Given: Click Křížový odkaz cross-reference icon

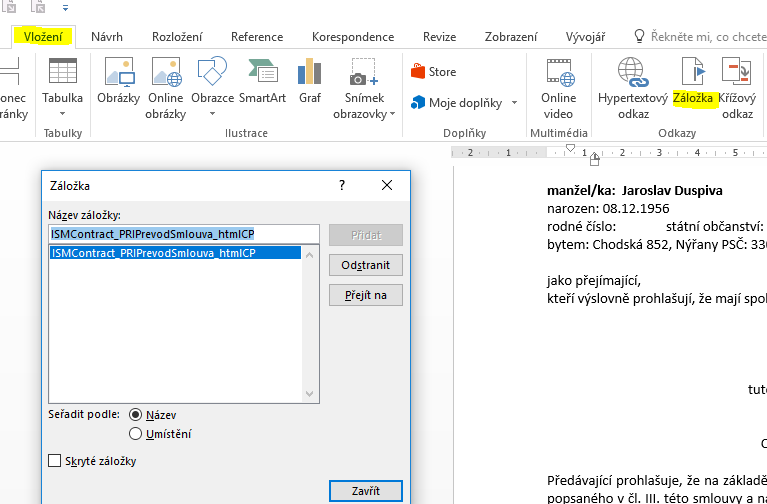Looking at the screenshot, I should 737,73.
